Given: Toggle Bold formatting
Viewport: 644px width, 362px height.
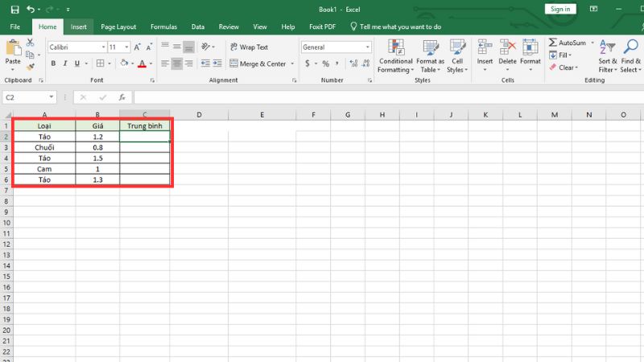Looking at the screenshot, I should (52, 64).
